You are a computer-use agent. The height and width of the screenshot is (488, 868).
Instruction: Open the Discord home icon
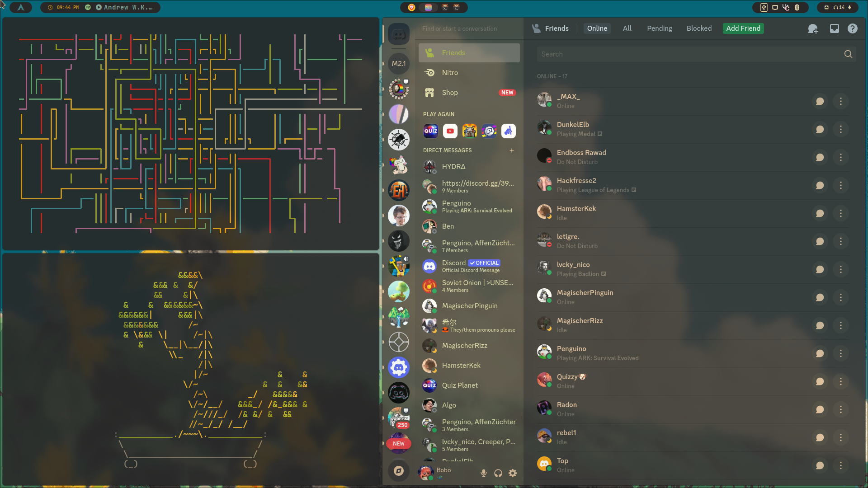tap(398, 34)
